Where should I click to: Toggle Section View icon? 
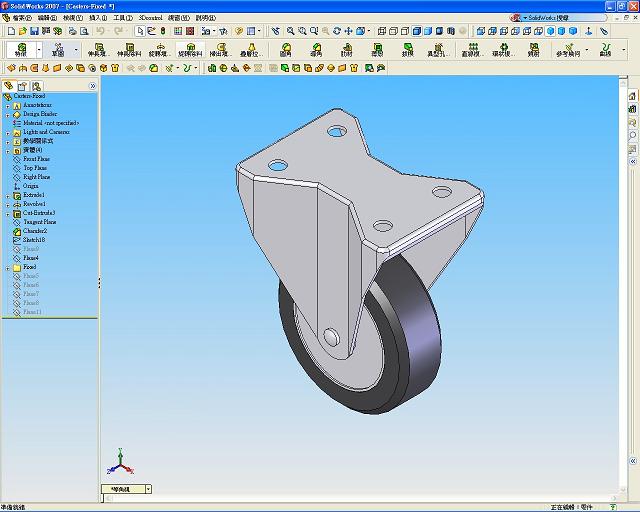click(451, 31)
